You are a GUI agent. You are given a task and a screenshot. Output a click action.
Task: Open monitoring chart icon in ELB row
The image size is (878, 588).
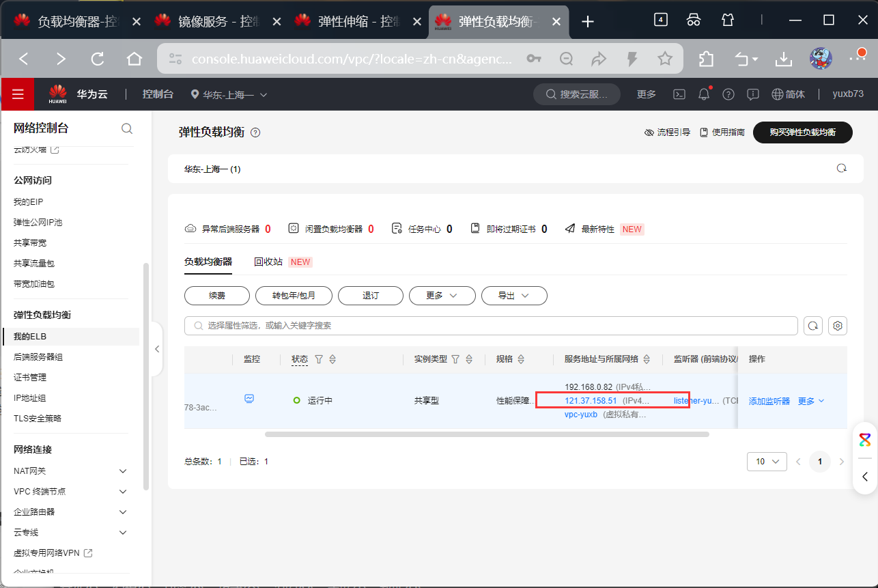pyautogui.click(x=250, y=399)
